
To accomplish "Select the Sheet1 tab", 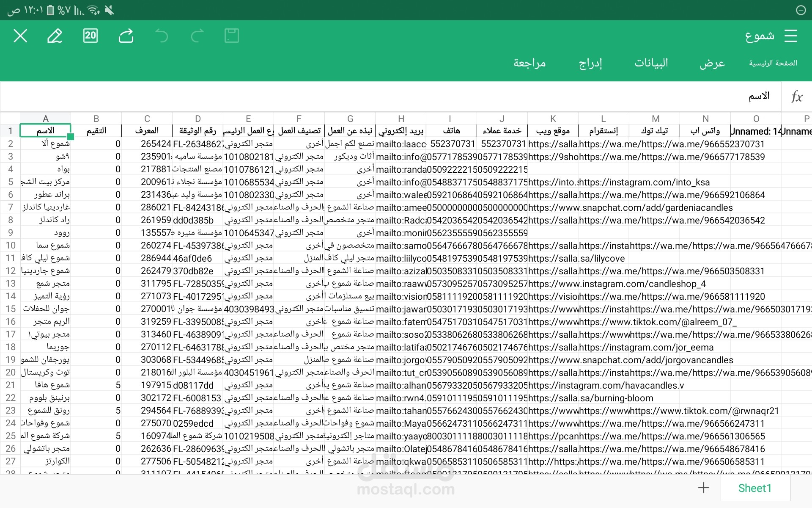I will coord(755,488).
